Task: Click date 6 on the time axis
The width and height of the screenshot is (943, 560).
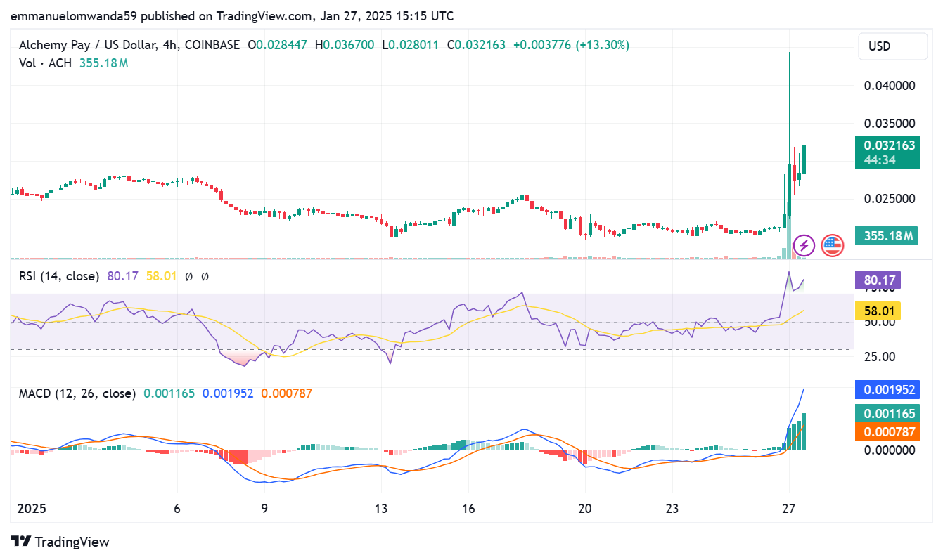Action: [x=177, y=509]
